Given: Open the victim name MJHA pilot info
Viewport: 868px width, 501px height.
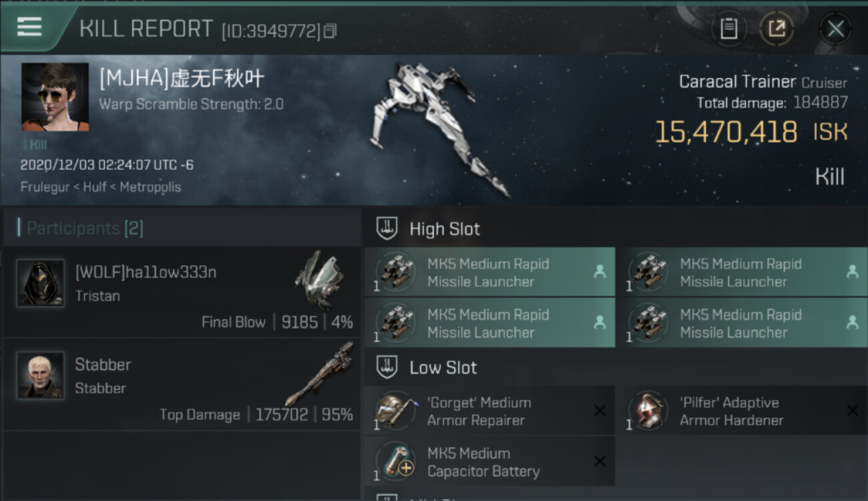Looking at the screenshot, I should coord(182,79).
